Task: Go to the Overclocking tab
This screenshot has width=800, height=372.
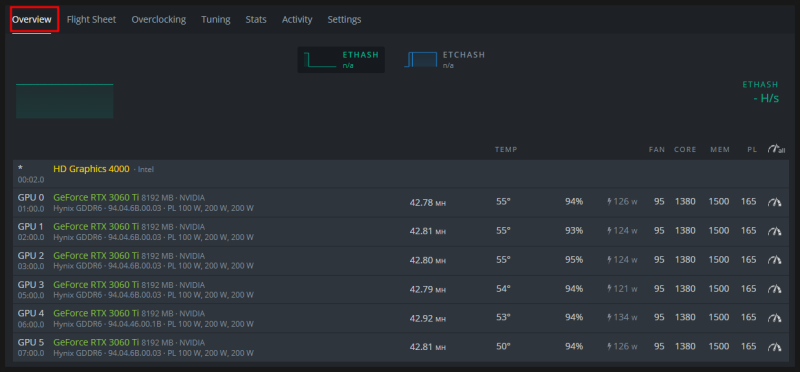Action: [x=159, y=19]
